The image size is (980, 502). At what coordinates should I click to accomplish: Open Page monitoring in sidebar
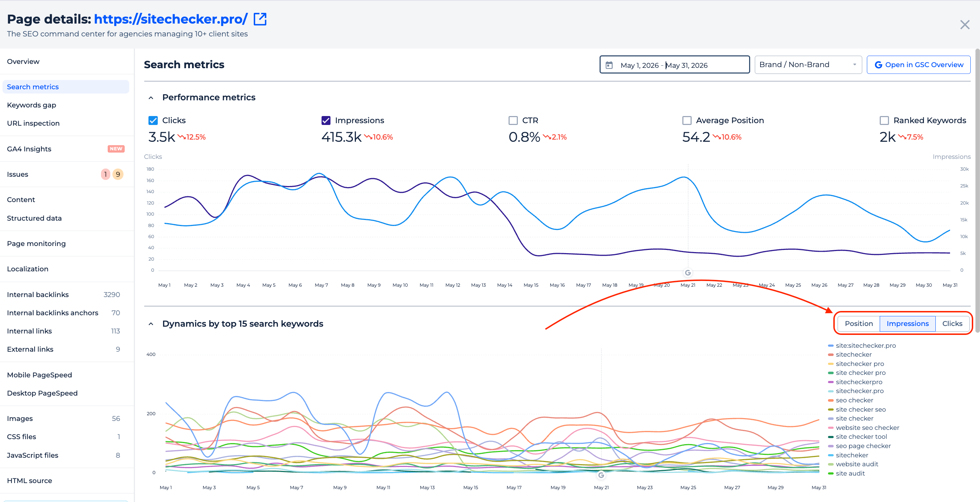[36, 244]
